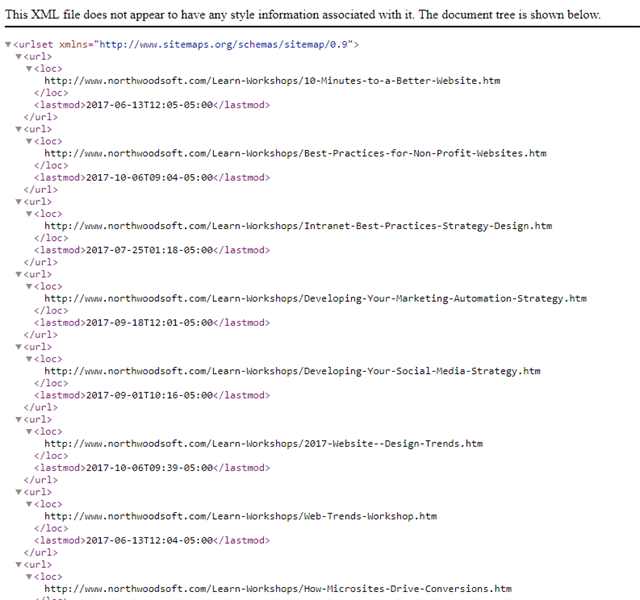Collapse the loc node above Developing-Your-Social-Media-Strategy URL

(29, 359)
